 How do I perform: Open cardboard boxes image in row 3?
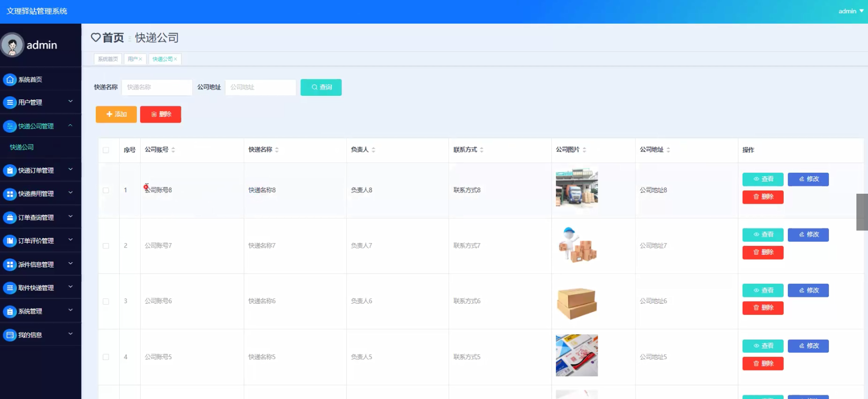tap(577, 302)
